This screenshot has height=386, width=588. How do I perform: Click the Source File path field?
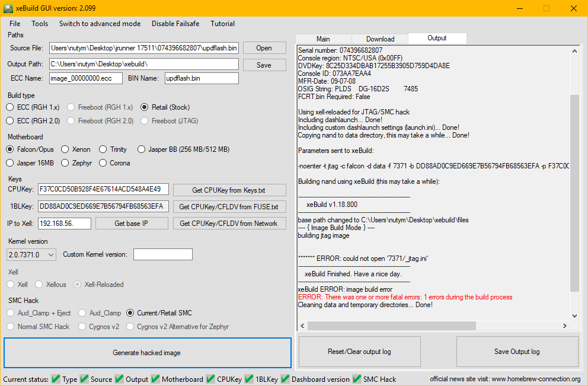click(144, 48)
